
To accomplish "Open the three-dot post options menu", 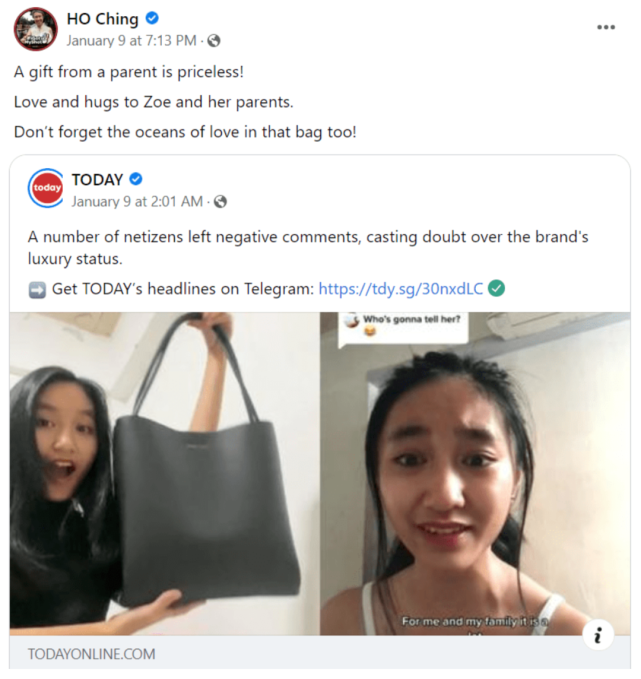I will pyautogui.click(x=605, y=27).
